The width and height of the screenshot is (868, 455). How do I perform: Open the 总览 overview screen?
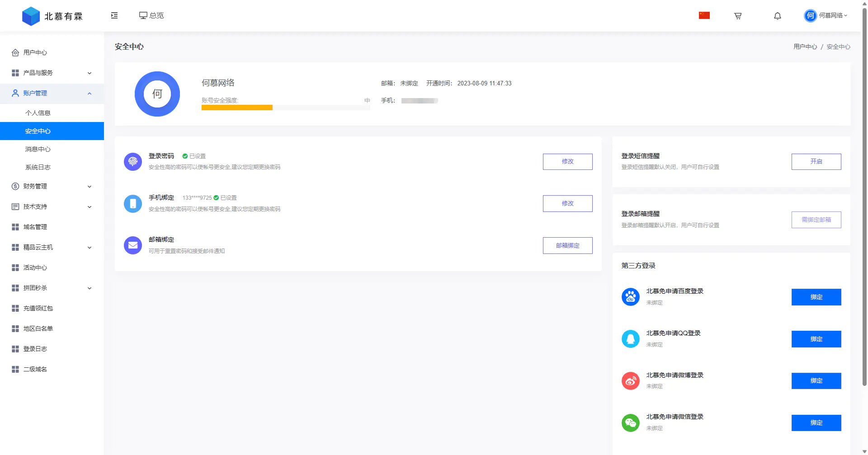(x=151, y=15)
